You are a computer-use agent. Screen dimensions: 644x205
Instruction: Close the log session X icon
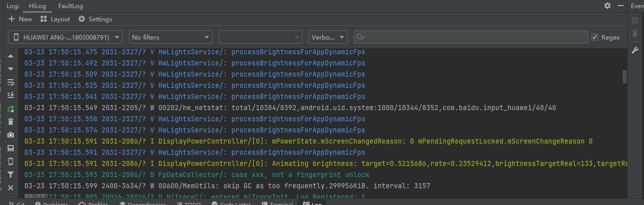click(11, 188)
